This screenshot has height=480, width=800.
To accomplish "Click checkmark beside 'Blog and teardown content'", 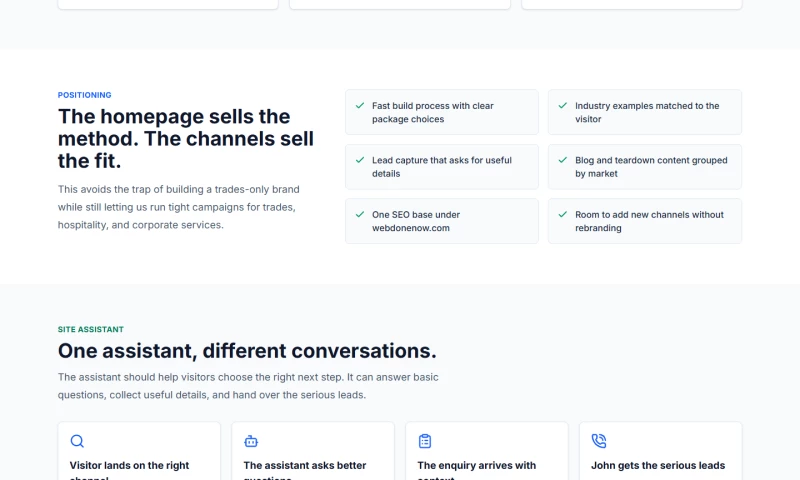I will 563,160.
